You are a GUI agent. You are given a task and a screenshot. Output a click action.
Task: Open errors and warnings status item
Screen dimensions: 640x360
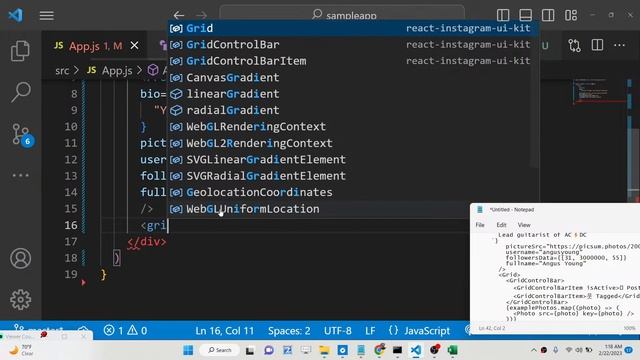pyautogui.click(x=125, y=330)
